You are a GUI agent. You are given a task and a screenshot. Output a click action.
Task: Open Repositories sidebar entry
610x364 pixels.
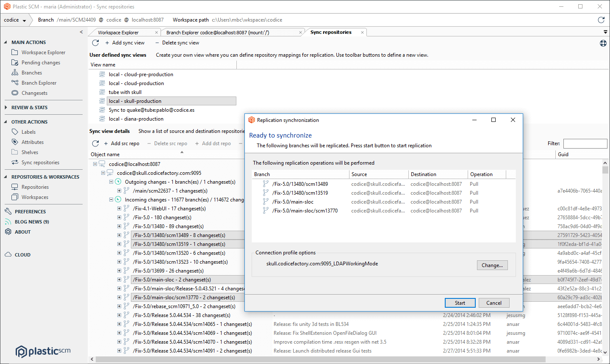click(x=35, y=187)
